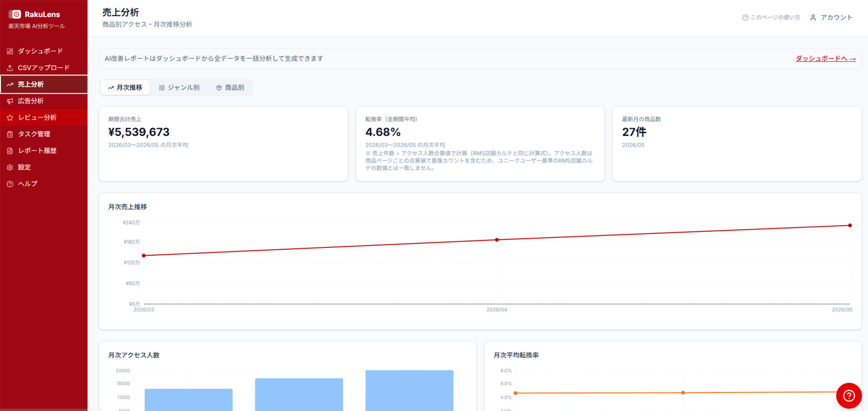Click the middle orange point in 月次平均転換率 chart
This screenshot has height=411, width=868.
(683, 393)
